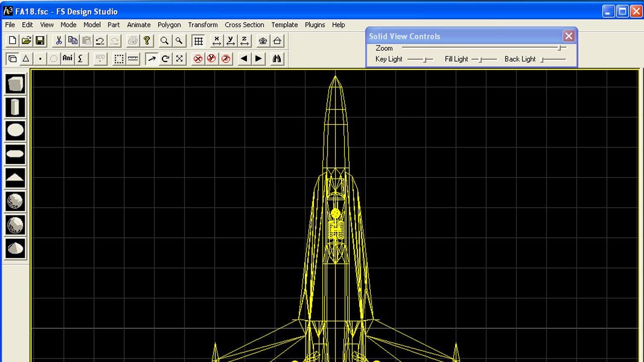Click the yellow question mark help icon
This screenshot has height=362, width=644.
click(146, 41)
